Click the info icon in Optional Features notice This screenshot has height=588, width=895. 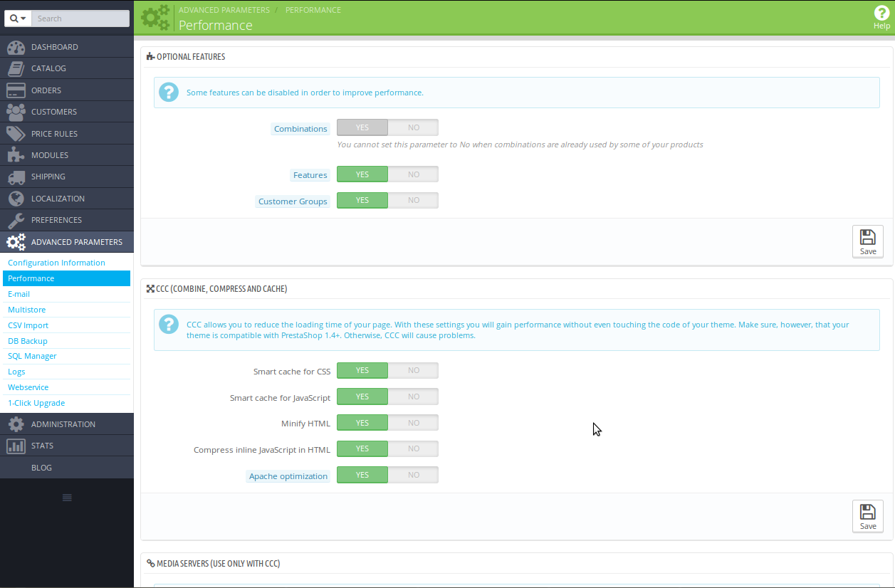[x=169, y=92]
